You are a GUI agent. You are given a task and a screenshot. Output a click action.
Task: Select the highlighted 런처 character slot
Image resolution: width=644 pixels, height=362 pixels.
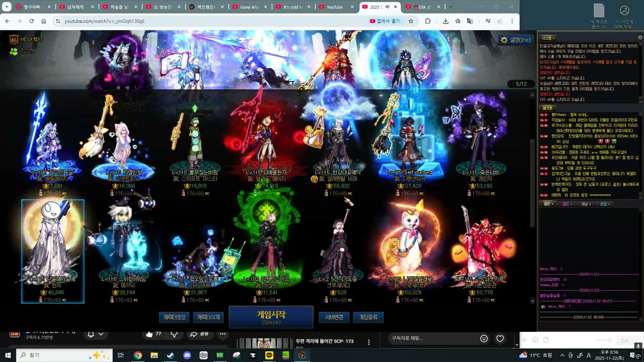[x=53, y=251]
